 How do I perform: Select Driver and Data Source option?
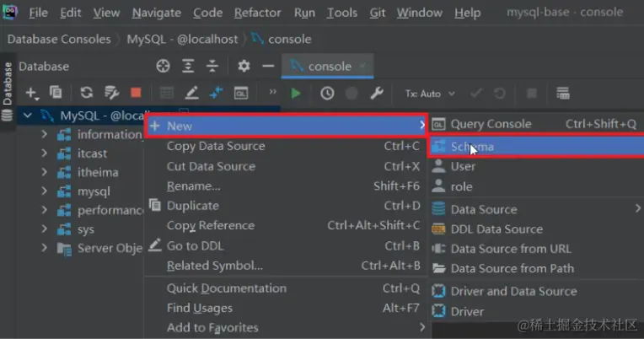[536, 291]
